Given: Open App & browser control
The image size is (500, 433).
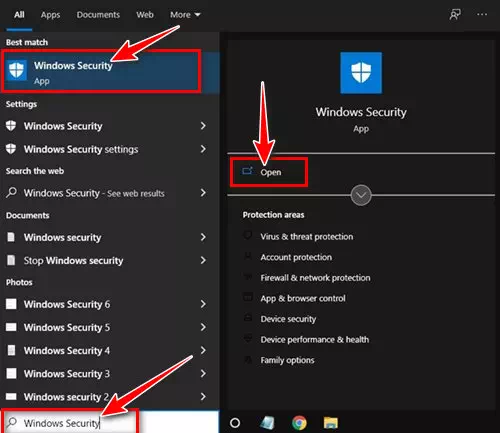Looking at the screenshot, I should [x=303, y=298].
